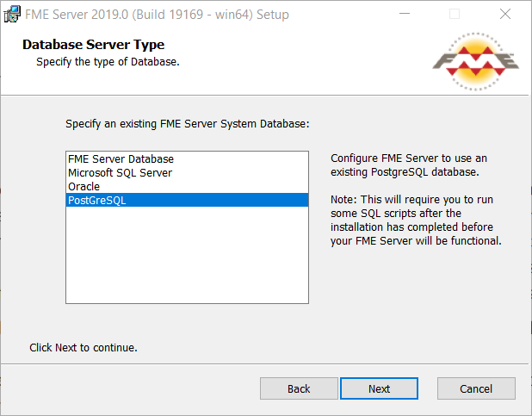This screenshot has width=532, height=416.
Task: Close the FME Server Setup window
Action: pos(505,14)
